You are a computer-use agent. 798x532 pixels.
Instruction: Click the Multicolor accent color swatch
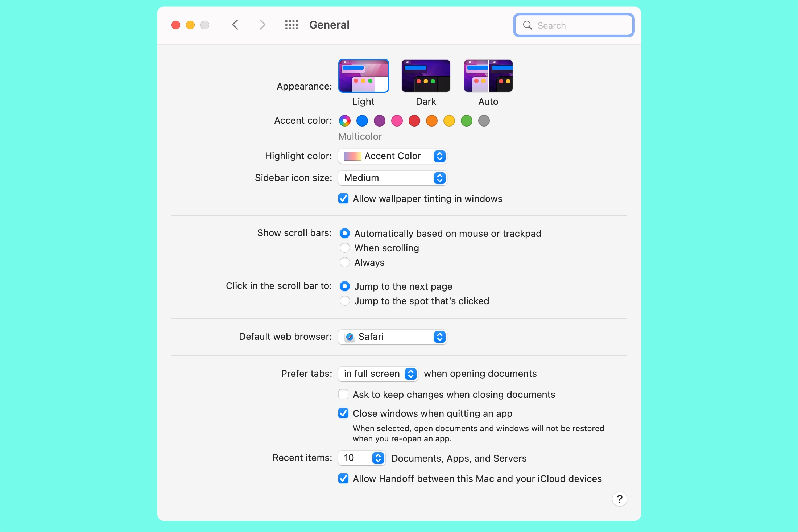[x=344, y=121]
